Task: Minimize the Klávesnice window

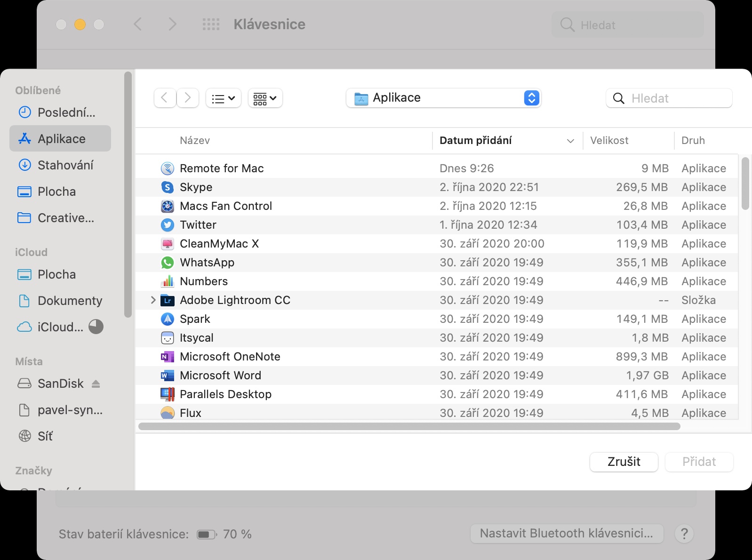Action: (x=80, y=24)
